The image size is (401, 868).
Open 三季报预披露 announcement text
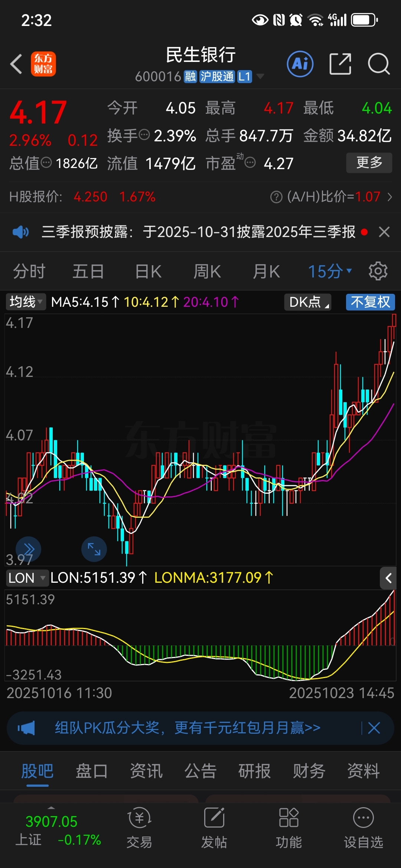coord(199,232)
